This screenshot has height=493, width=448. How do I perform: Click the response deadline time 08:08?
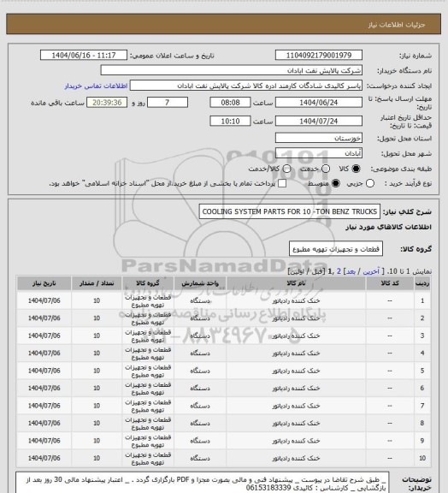(x=230, y=103)
